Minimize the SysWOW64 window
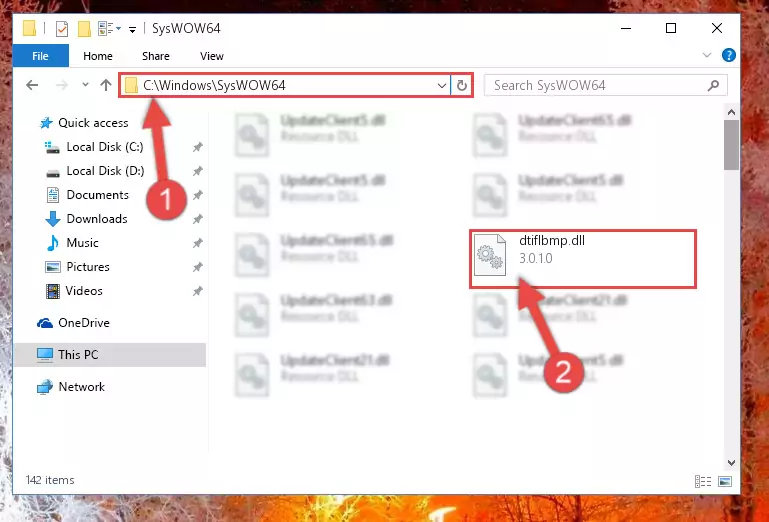Viewport: 769px width, 522px height. coord(626,28)
